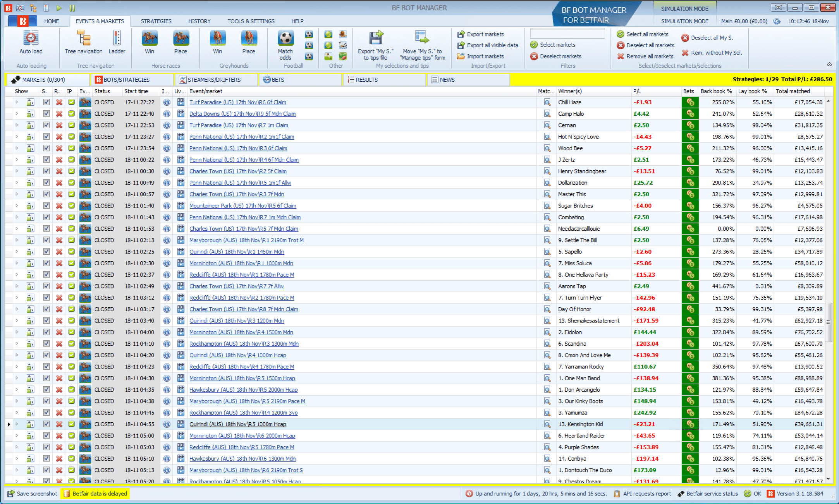Open Penn National R5 1m1f Allw link
Screen dimensions: 839x504
click(240, 183)
